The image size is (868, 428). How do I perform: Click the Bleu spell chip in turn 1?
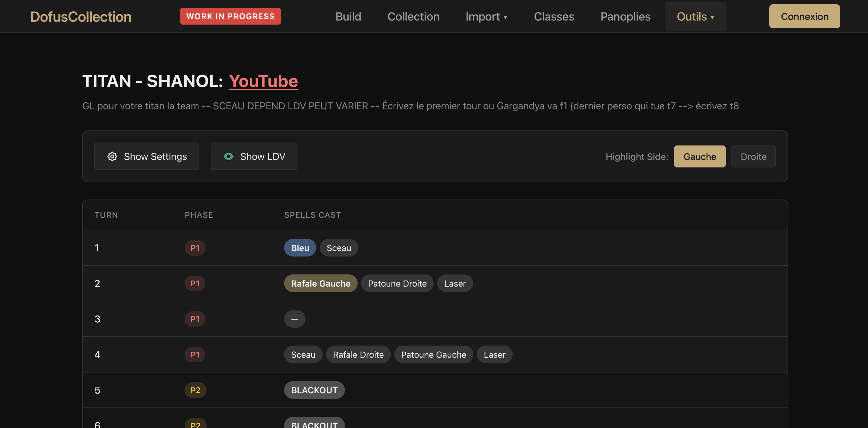tap(300, 248)
